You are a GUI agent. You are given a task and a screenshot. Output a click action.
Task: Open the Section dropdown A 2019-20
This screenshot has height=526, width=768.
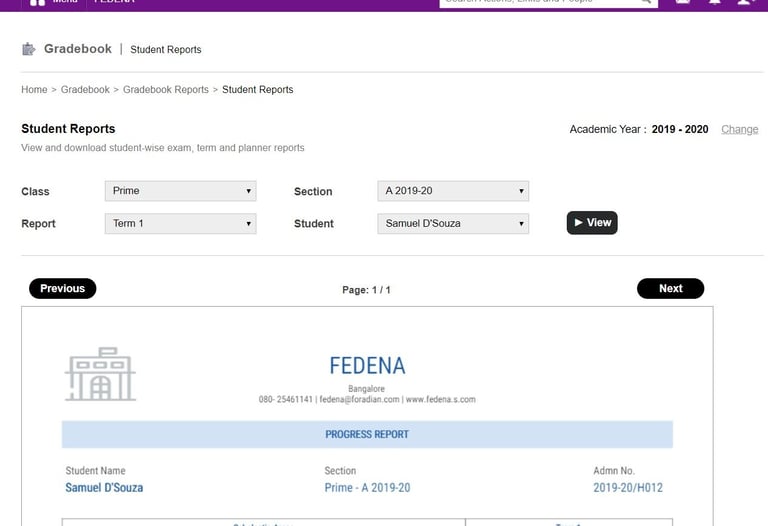tap(453, 191)
